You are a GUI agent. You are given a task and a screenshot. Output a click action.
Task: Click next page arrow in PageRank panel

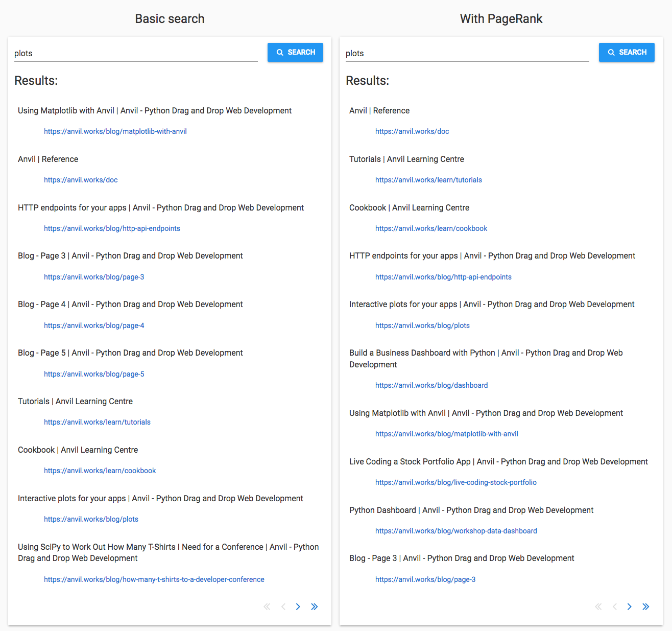(x=630, y=607)
